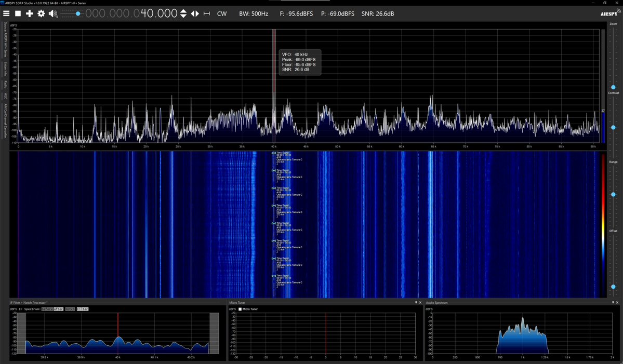Viewport: 623px width, 364px height.
Task: Click the frequency up/down stepper arrows
Action: (183, 14)
